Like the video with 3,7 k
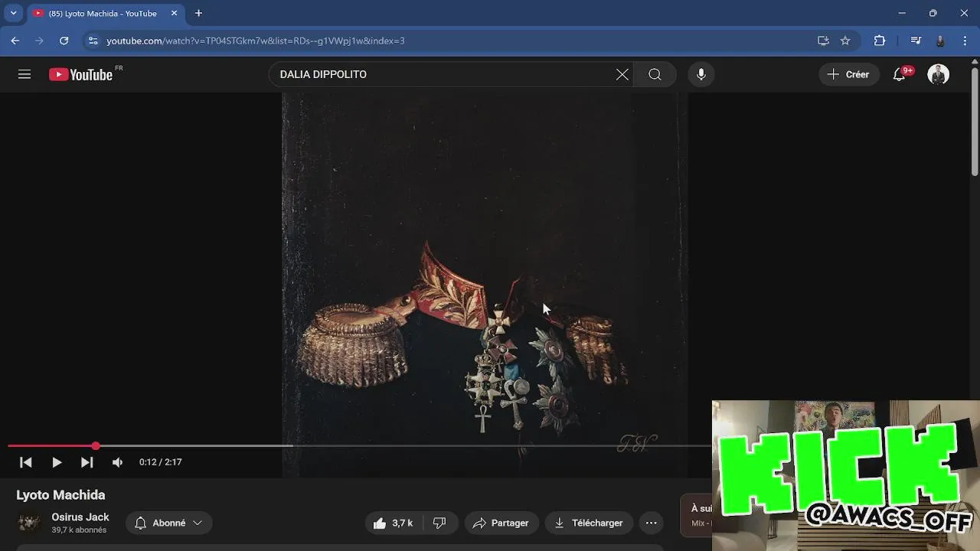The image size is (980, 551). [x=393, y=523]
